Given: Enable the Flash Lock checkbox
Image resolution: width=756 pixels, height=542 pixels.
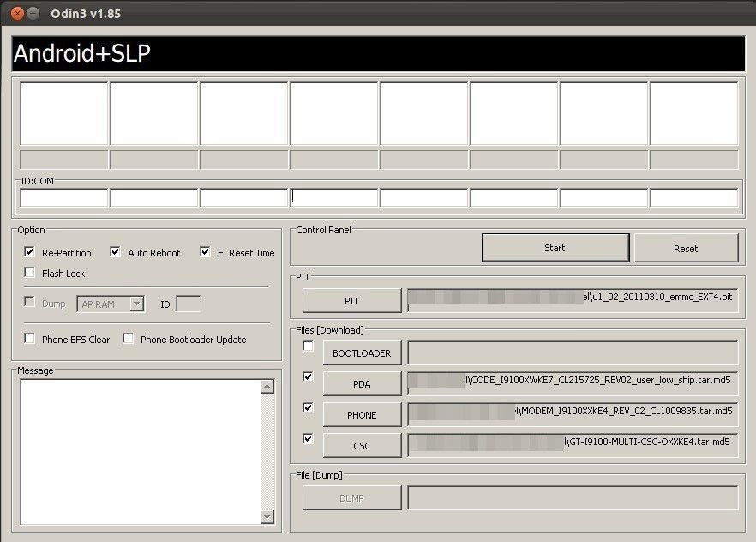Looking at the screenshot, I should pyautogui.click(x=29, y=273).
